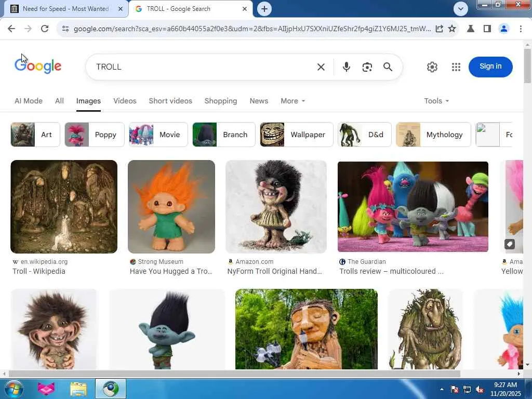Open the network tray icon
Image resolution: width=532 pixels, height=399 pixels.
pyautogui.click(x=467, y=390)
